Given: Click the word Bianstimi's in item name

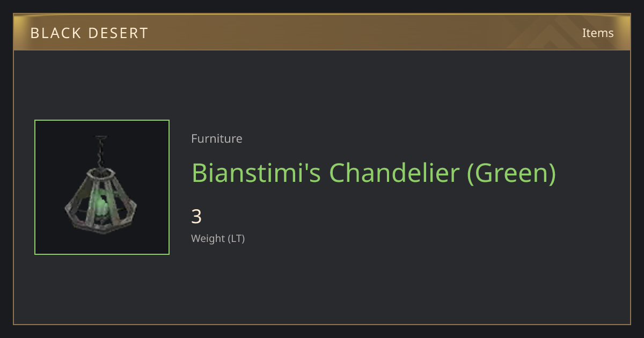Looking at the screenshot, I should (x=257, y=173).
